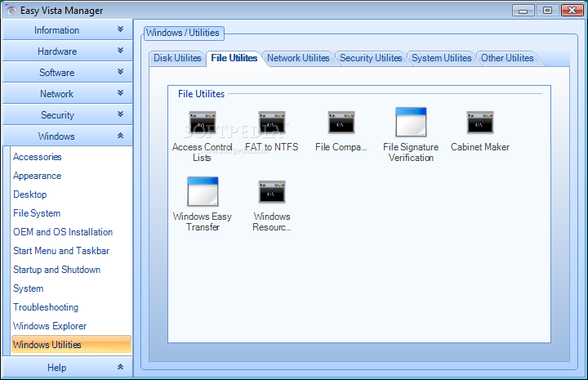
Task: Expand the Information section chevron
Action: tap(120, 29)
